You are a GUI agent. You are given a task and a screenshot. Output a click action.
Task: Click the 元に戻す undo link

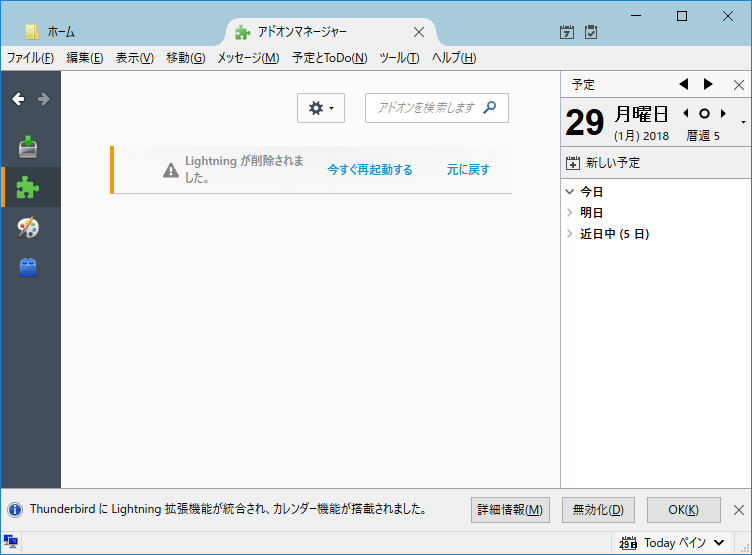pyautogui.click(x=468, y=170)
